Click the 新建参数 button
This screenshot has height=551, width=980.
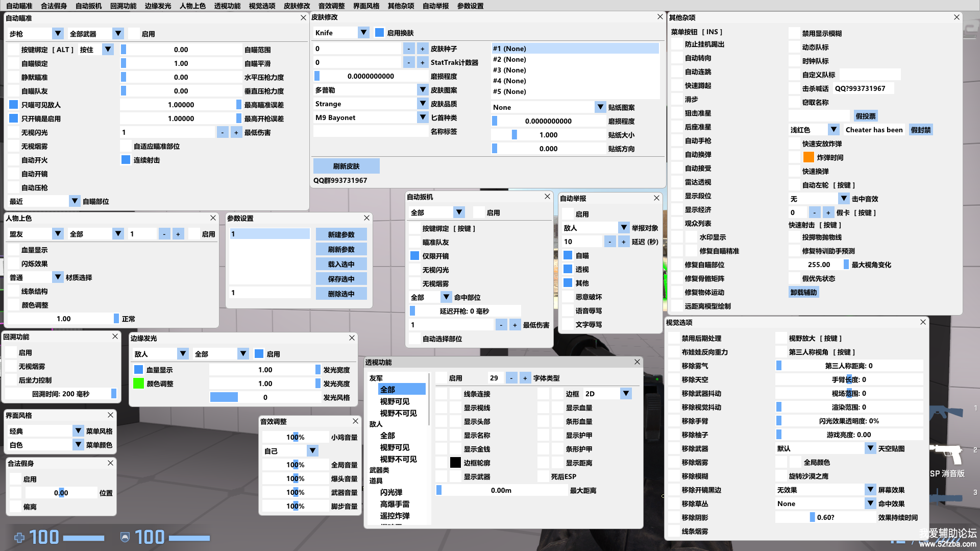(341, 234)
